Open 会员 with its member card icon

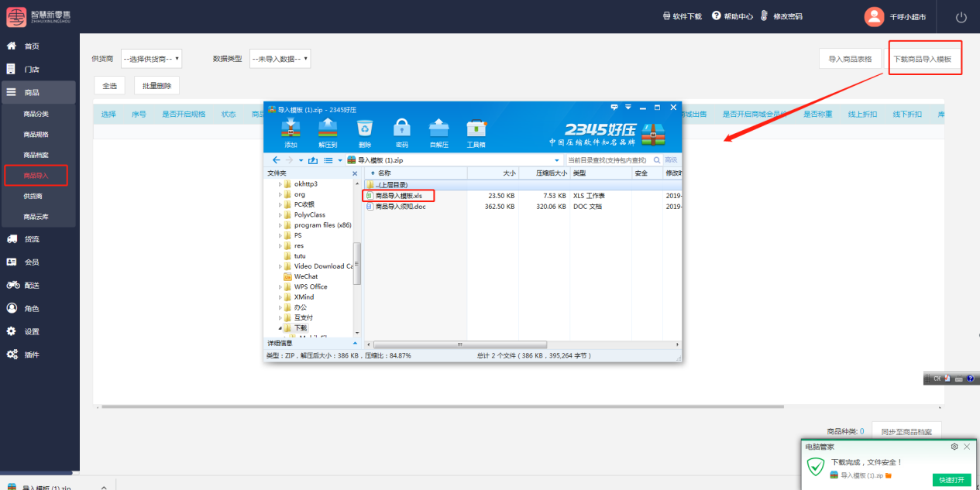coord(12,262)
